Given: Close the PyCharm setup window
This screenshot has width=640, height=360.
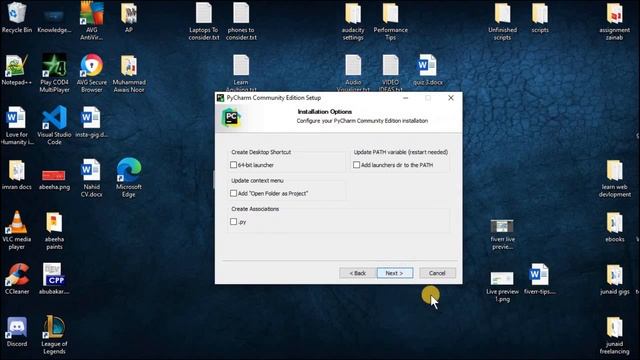Looking at the screenshot, I should point(451,98).
